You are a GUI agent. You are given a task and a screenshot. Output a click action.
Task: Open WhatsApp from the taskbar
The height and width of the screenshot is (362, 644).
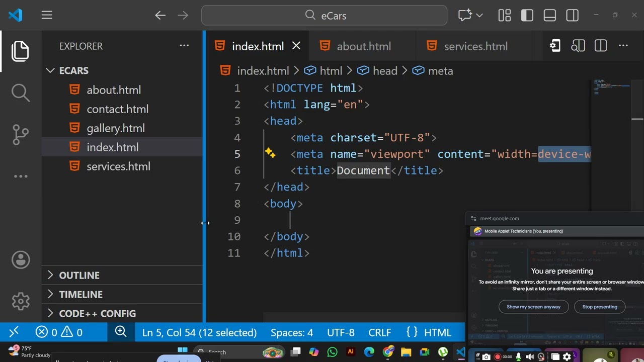(332, 352)
